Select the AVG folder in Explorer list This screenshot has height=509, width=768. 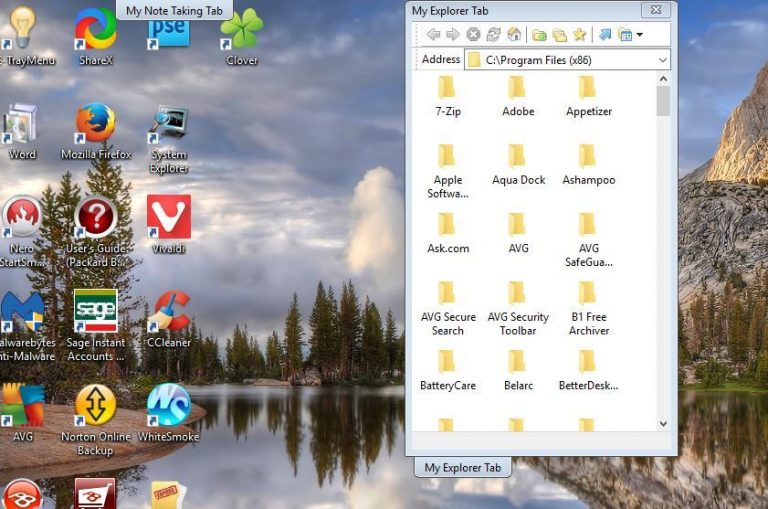click(518, 234)
